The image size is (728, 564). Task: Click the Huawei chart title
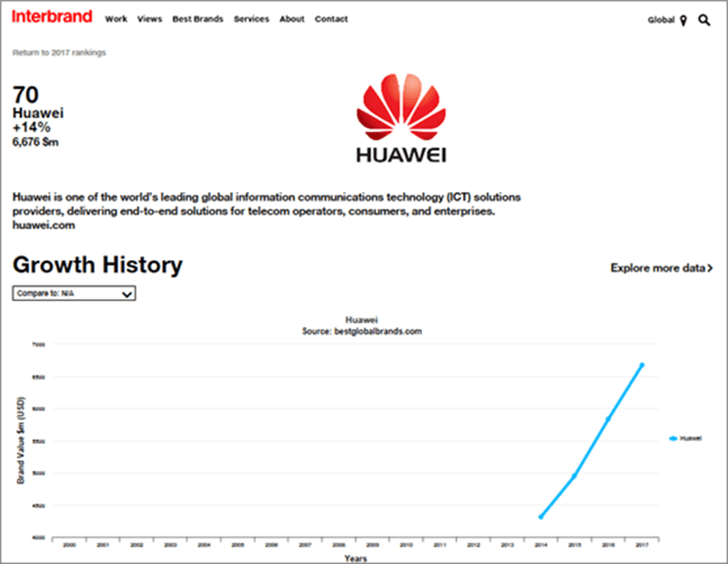click(361, 320)
